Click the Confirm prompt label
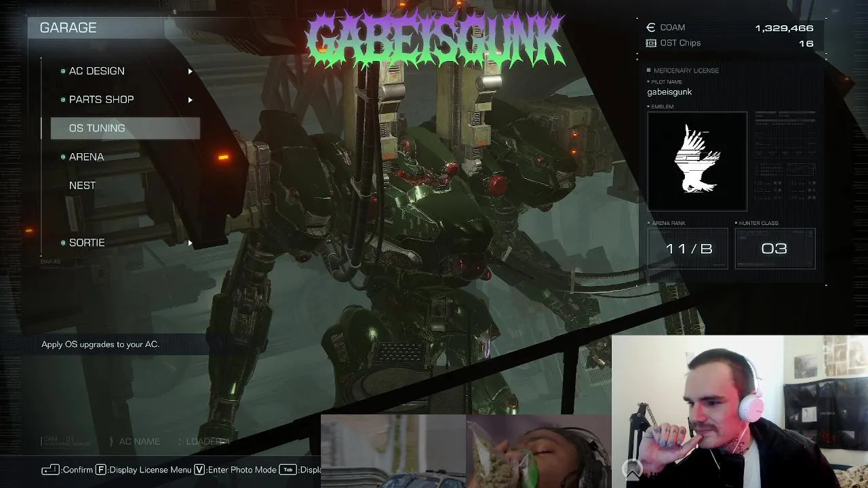Image resolution: width=868 pixels, height=488 pixels. [77, 470]
